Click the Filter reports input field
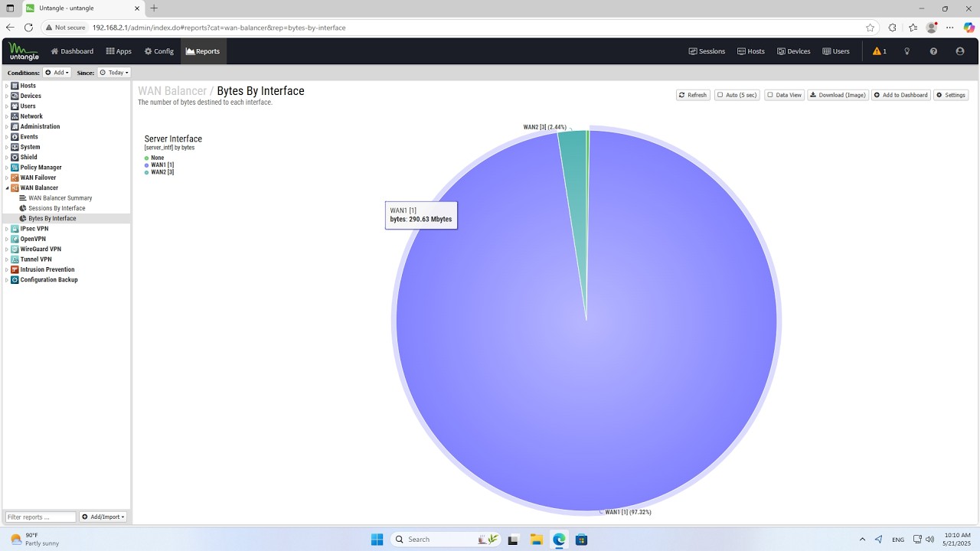Viewport: 980px width, 551px height. (x=41, y=517)
